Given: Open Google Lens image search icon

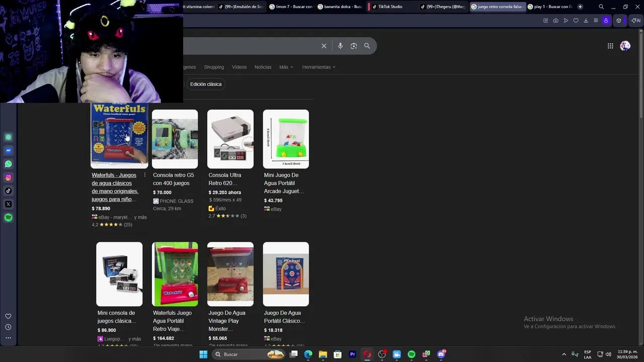Looking at the screenshot, I should tap(354, 46).
